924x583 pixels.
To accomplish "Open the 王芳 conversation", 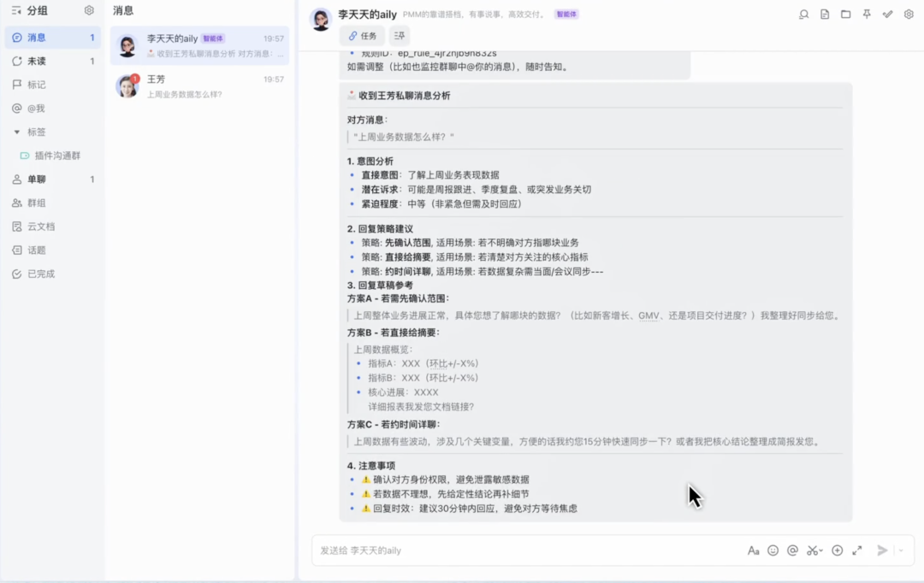I will (199, 85).
